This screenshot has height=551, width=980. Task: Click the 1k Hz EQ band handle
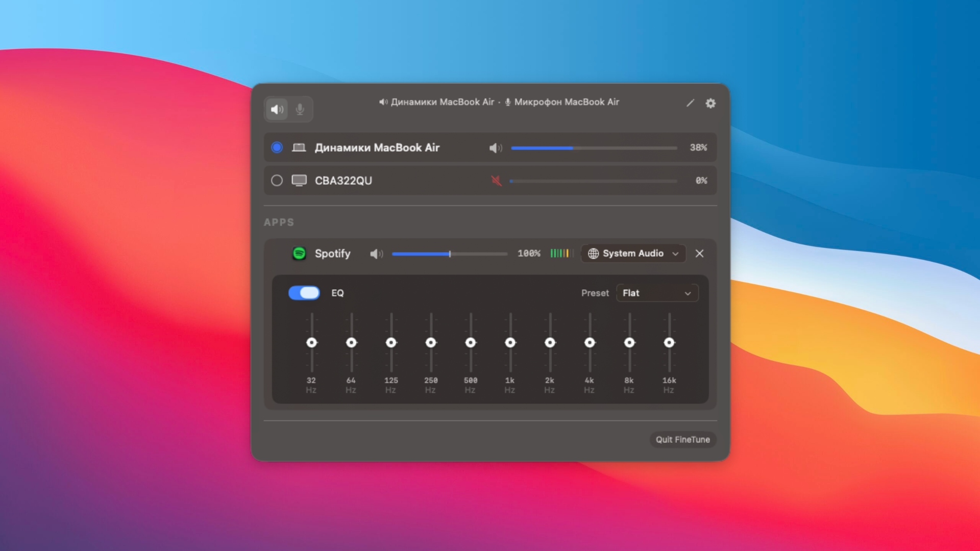pos(510,343)
